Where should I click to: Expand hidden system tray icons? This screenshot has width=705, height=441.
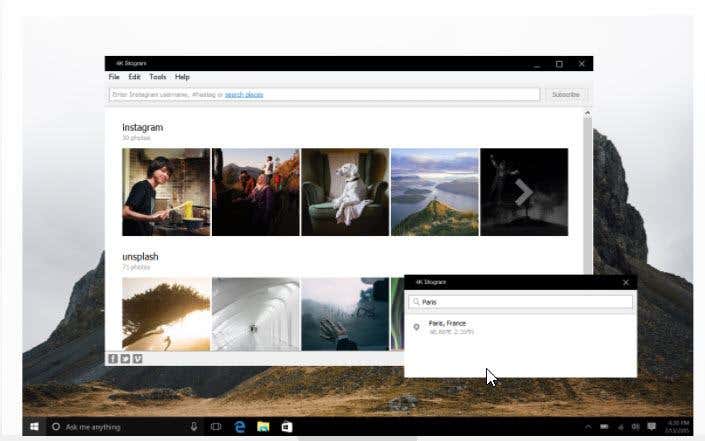tap(588, 427)
